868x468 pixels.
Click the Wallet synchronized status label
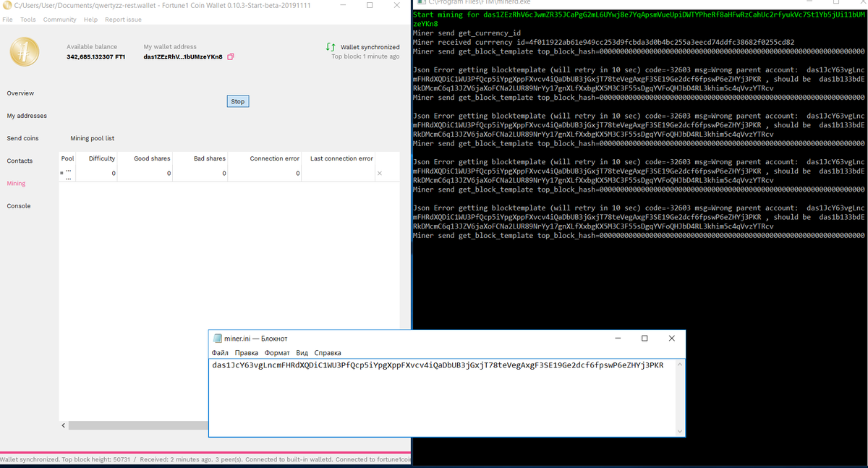[x=370, y=47]
